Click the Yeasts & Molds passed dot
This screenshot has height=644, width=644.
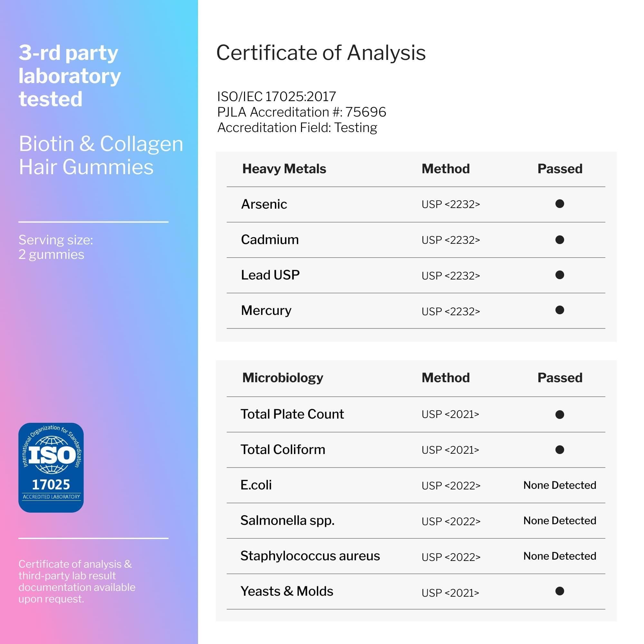560,591
